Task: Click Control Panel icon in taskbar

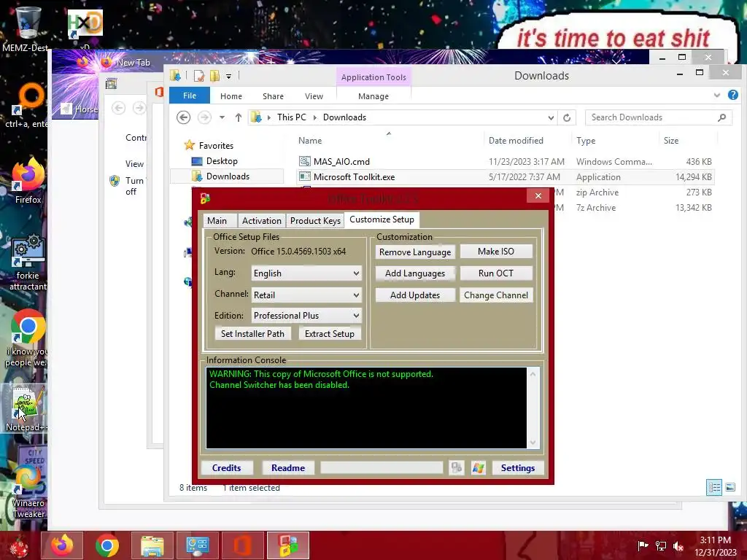Action: click(x=197, y=545)
